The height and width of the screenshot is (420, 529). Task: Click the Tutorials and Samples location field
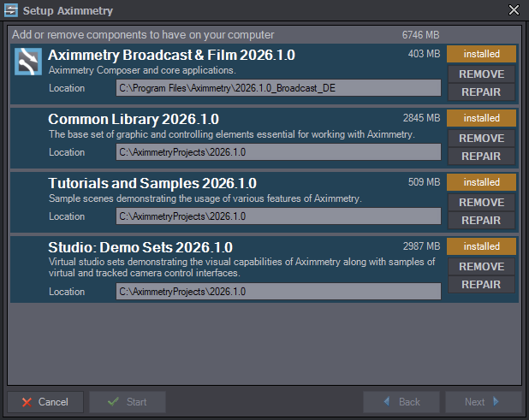pos(278,216)
